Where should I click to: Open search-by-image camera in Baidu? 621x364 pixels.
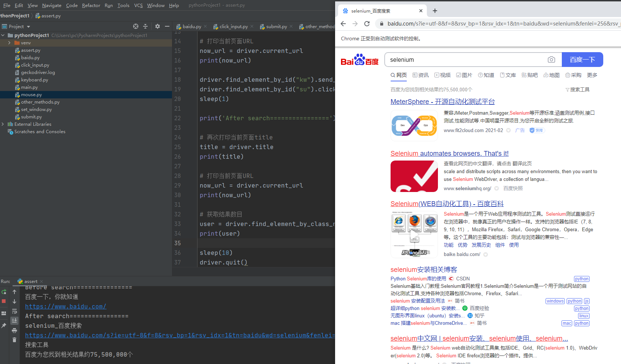551,60
